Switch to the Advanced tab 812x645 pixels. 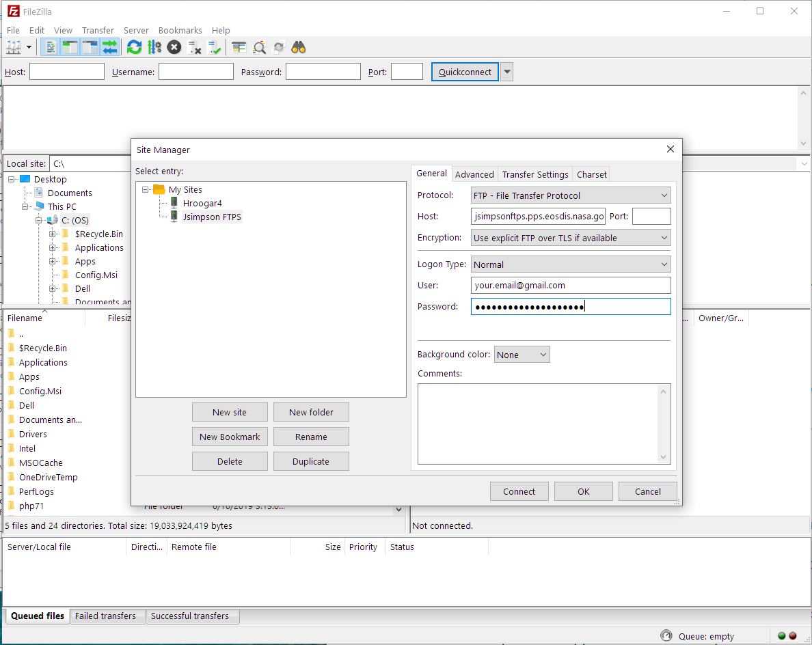point(474,174)
